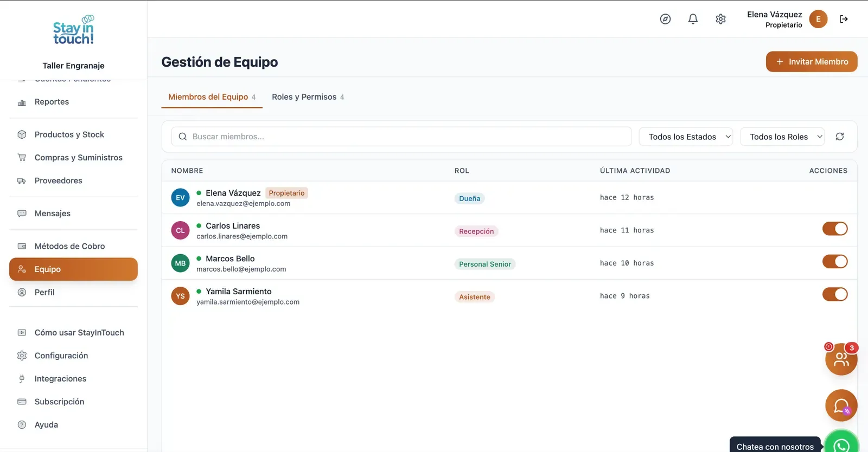868x452 pixels.
Task: Open the WhatsApp chat bubble icon
Action: coord(841,443)
